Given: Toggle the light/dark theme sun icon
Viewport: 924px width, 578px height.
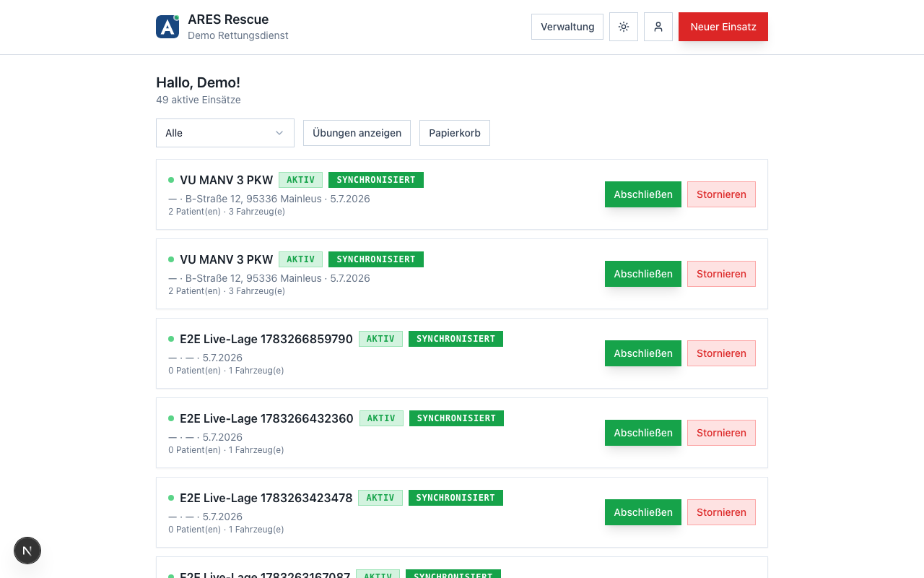Looking at the screenshot, I should click(x=624, y=27).
